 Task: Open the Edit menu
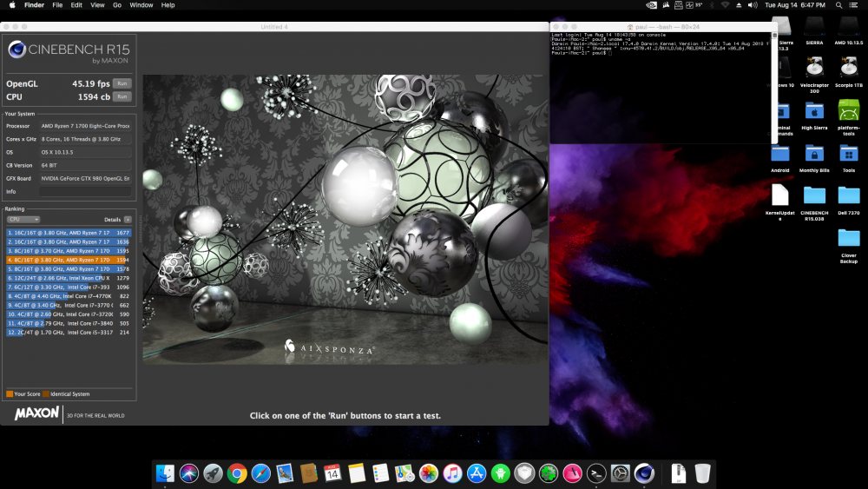click(x=76, y=5)
